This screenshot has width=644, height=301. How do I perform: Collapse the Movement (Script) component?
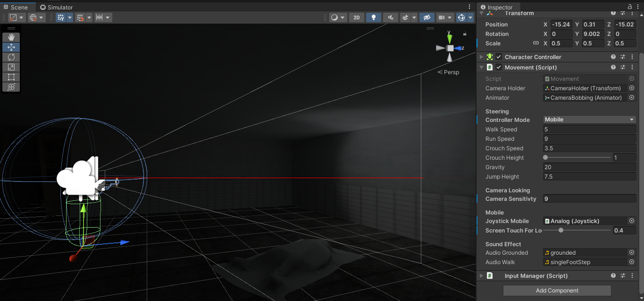click(x=481, y=67)
